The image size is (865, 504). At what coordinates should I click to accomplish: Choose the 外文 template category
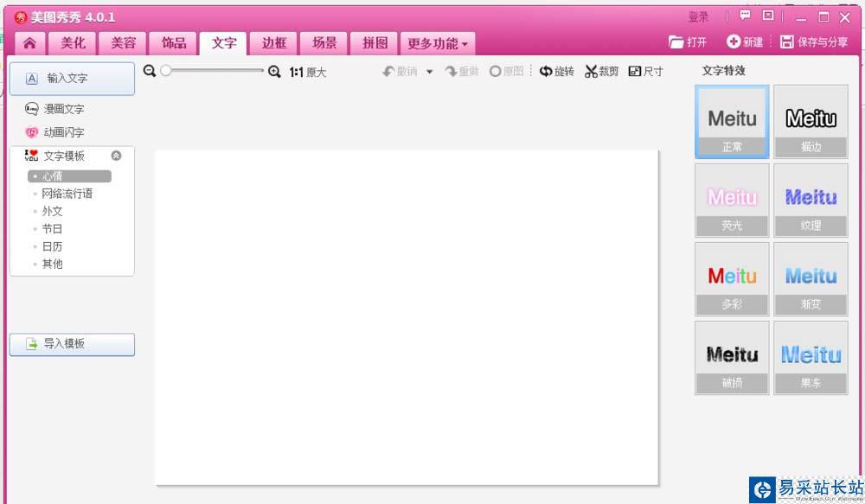pos(52,211)
